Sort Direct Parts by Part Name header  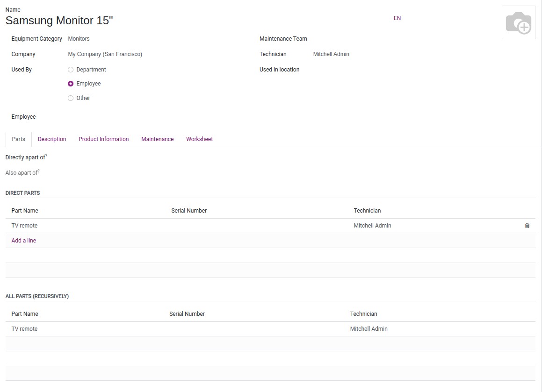coord(25,211)
